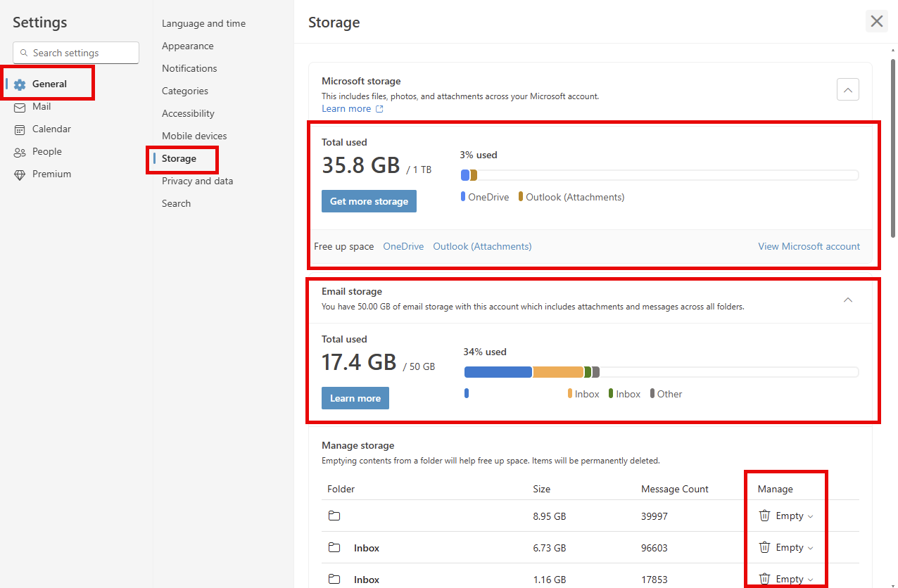Image resolution: width=898 pixels, height=588 pixels.
Task: Click the Microsoft storage 3% used bar
Action: point(659,175)
